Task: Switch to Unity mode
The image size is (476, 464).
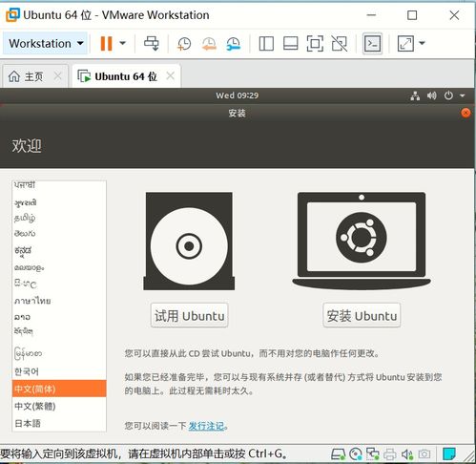Action: point(340,44)
